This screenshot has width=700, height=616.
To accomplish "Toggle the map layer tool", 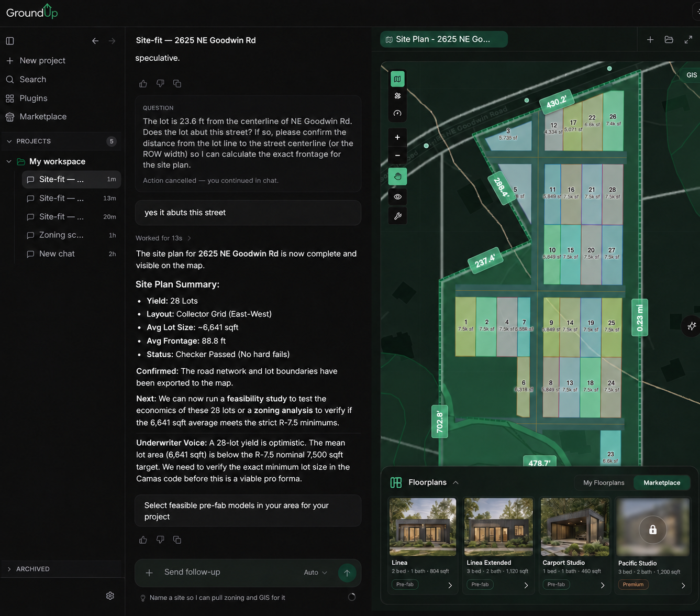I will point(397,79).
